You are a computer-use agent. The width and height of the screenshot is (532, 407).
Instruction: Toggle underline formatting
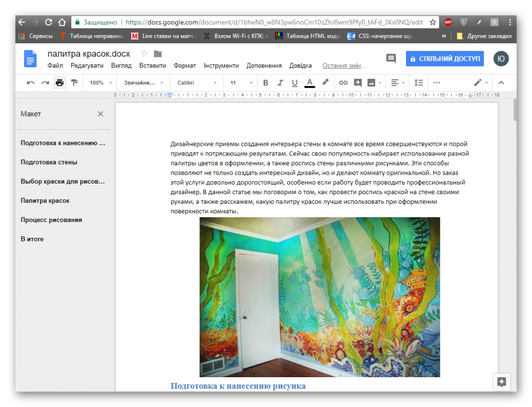point(295,83)
